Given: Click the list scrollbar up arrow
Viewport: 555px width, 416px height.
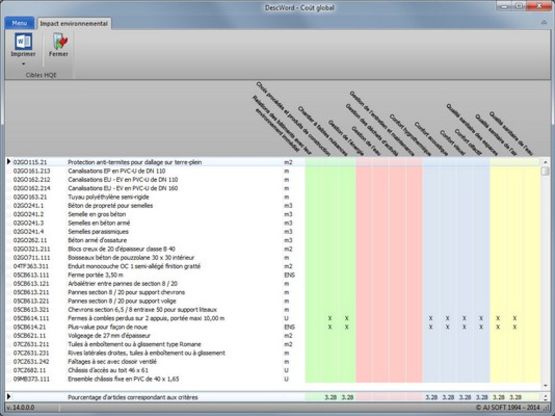Looking at the screenshot, I should pos(545,162).
